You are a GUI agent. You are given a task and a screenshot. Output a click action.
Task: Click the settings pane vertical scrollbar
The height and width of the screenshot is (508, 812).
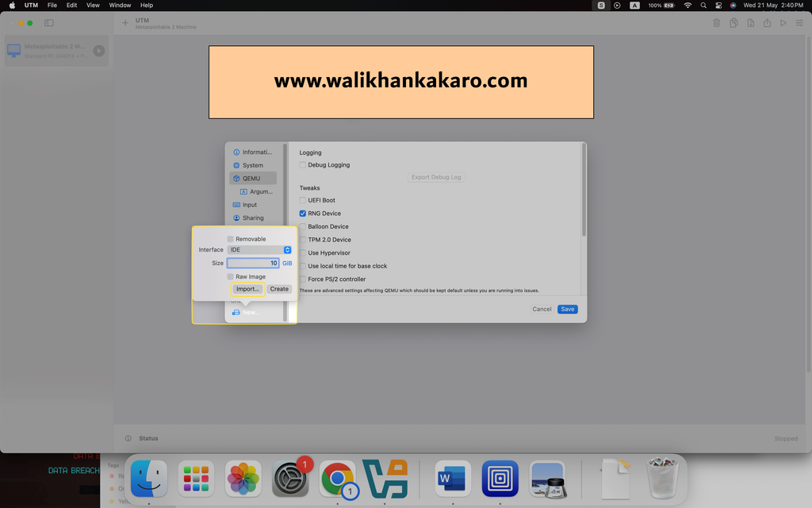(x=584, y=190)
